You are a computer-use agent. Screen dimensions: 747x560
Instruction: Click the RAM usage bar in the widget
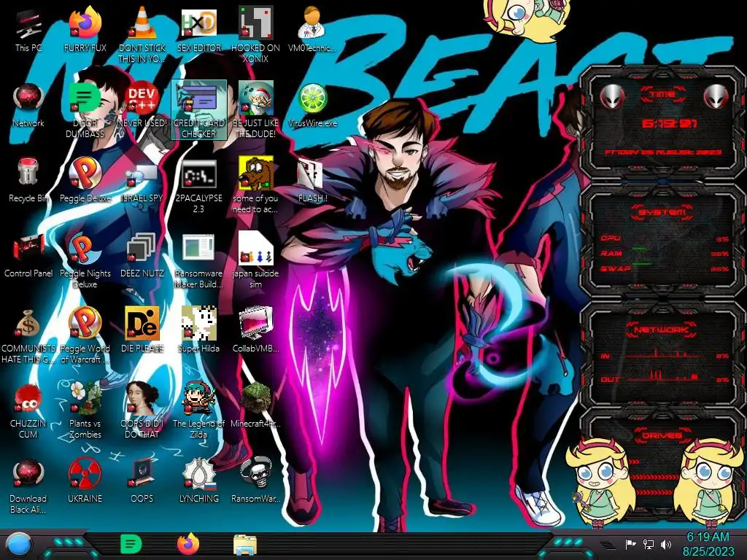665,253
